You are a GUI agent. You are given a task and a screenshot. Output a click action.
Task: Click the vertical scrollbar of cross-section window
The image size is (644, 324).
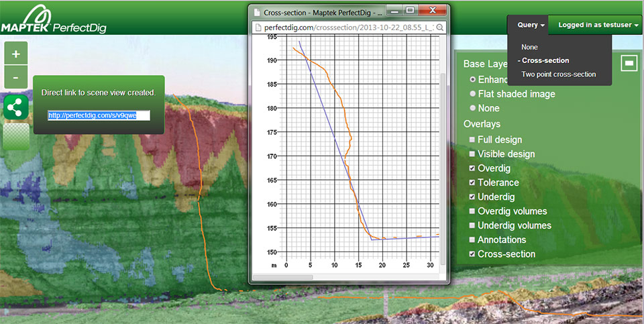pos(442,169)
